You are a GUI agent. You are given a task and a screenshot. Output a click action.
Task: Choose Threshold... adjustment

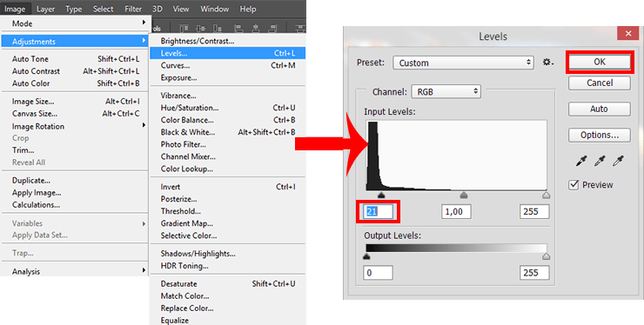coord(227,211)
